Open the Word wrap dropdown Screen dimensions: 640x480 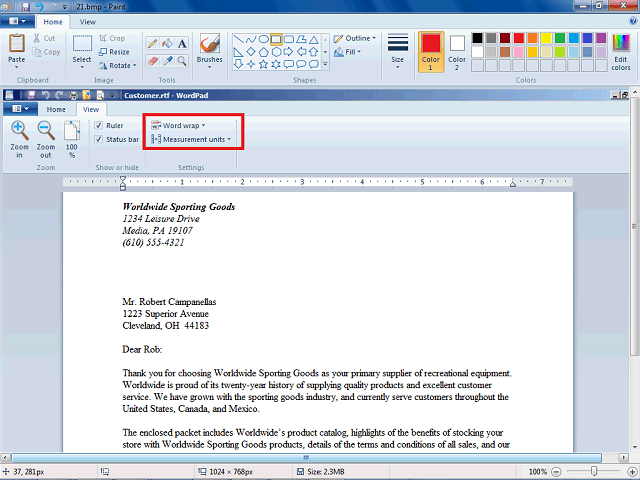[178, 125]
